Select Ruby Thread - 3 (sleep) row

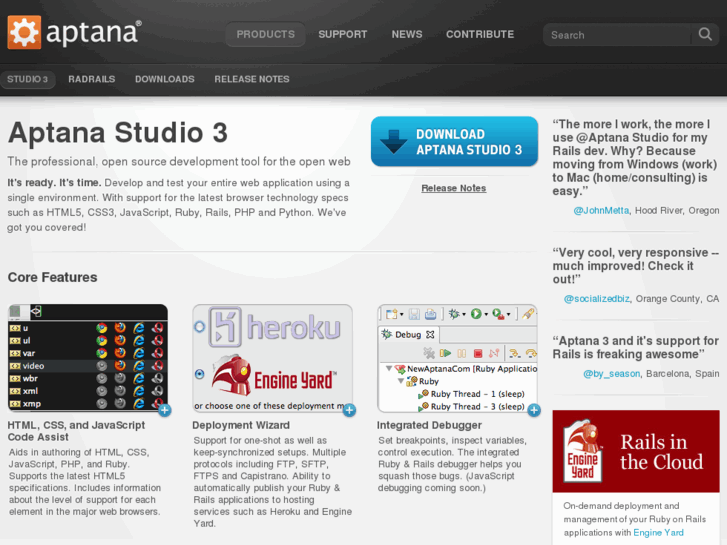(471, 406)
